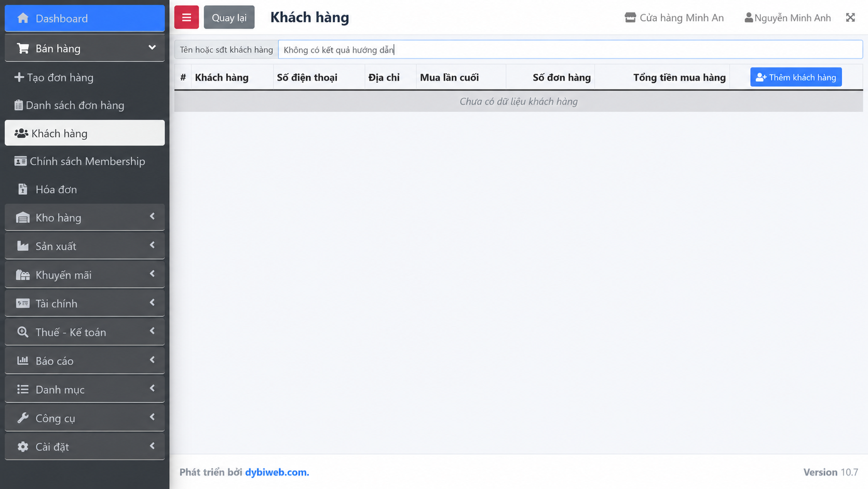
Task: Expand the Danh mục chevron
Action: click(152, 388)
